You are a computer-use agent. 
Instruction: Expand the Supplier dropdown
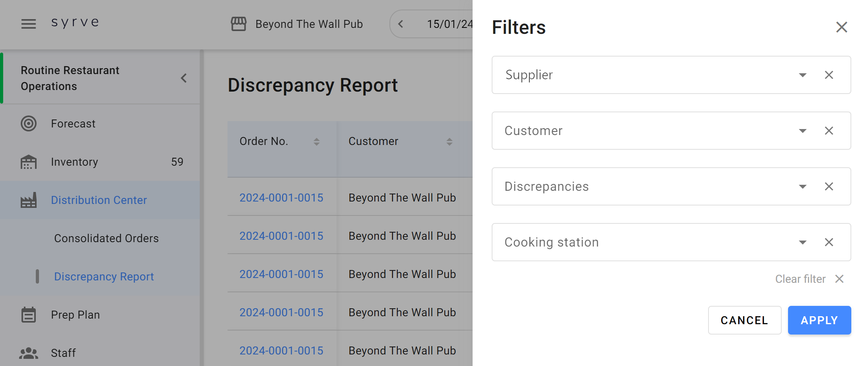coord(802,75)
